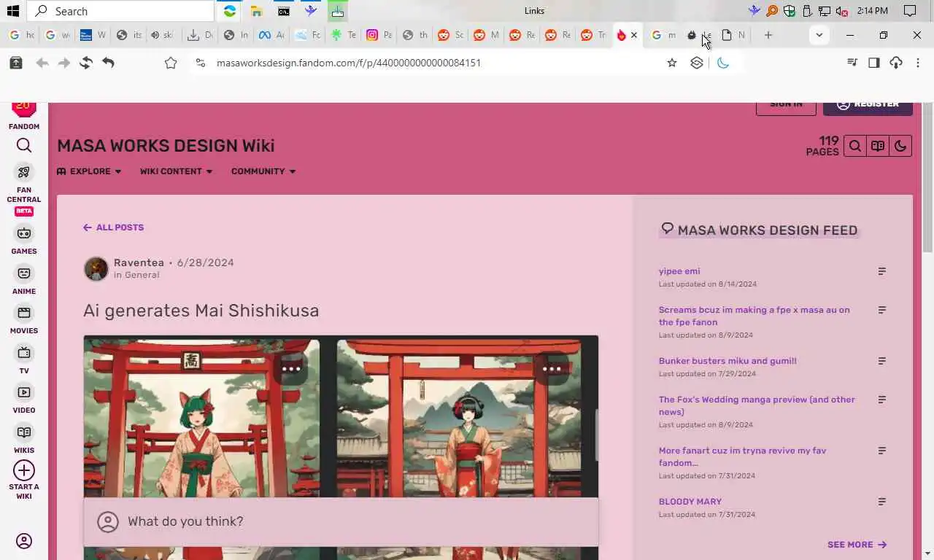Click the Start a Wiki plus icon
This screenshot has height=560, width=934.
pos(24,470)
